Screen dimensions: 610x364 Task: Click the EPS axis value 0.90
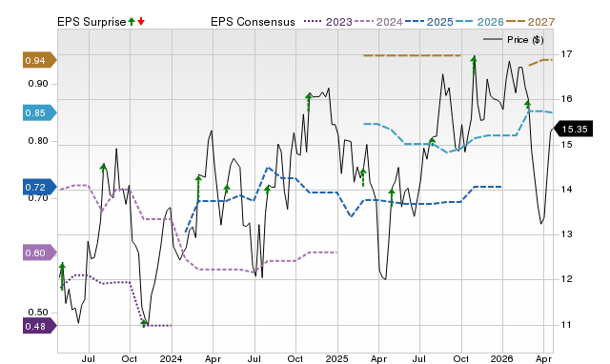coord(38,84)
